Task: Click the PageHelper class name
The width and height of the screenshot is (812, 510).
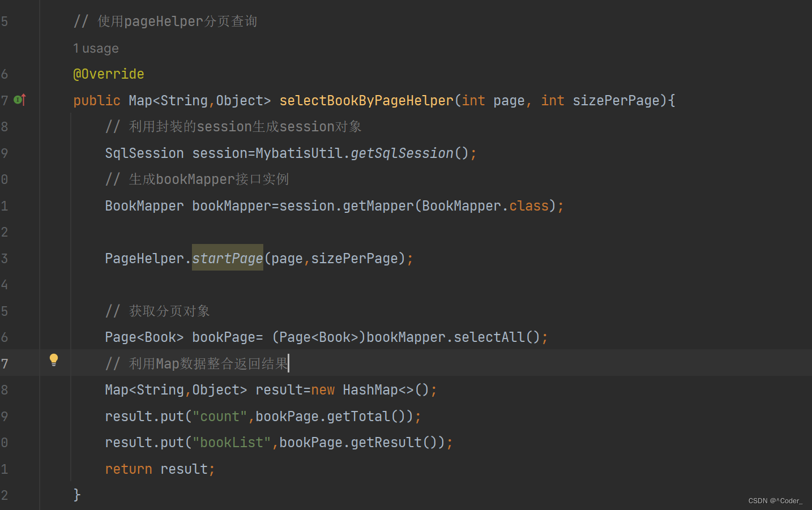Action: [x=144, y=258]
